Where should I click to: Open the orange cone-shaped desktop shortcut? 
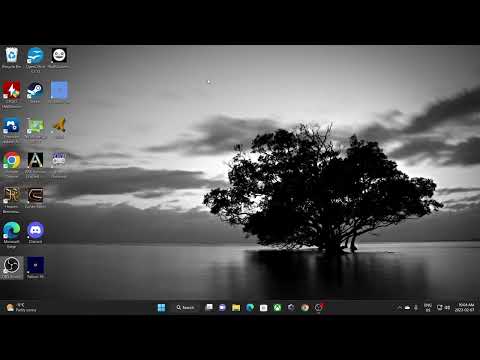click(x=59, y=128)
